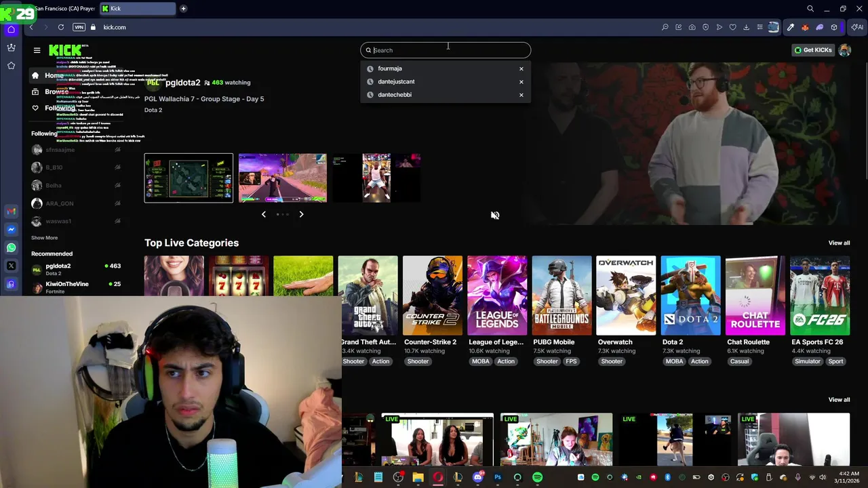The height and width of the screenshot is (488, 868).
Task: Toggle the VPN badge in address bar
Action: point(79,27)
